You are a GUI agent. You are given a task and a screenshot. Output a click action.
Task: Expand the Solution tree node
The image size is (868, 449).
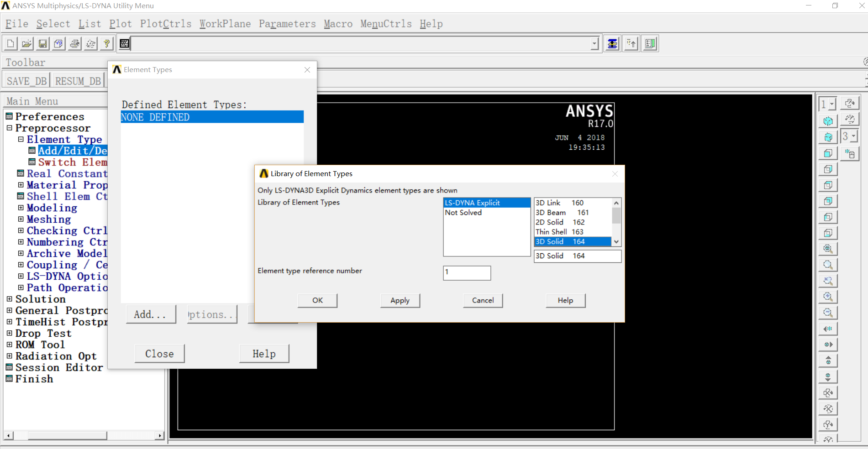coord(9,299)
